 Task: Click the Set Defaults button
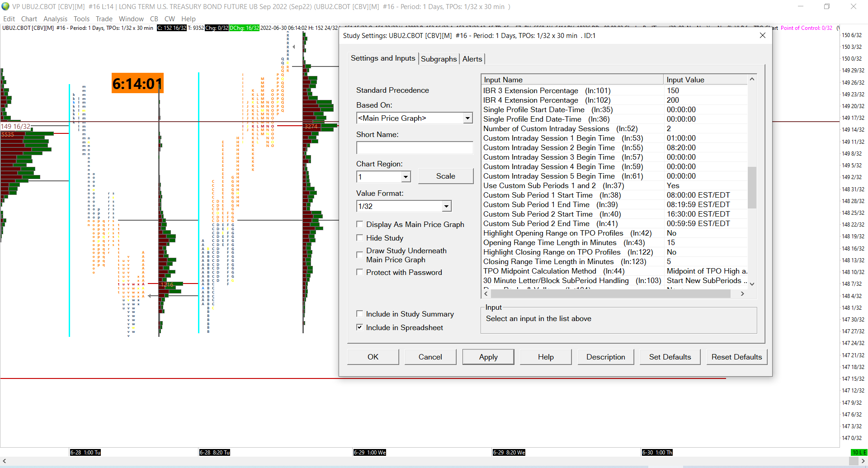[x=670, y=357]
